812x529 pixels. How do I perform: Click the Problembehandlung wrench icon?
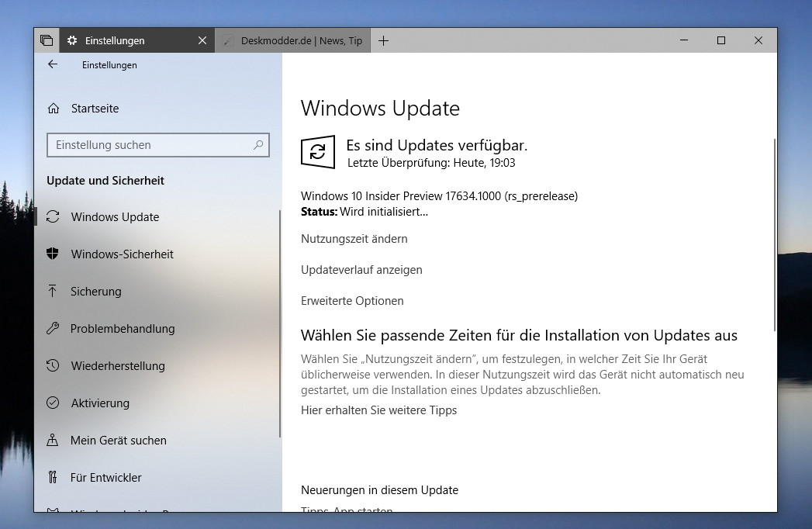coord(52,328)
